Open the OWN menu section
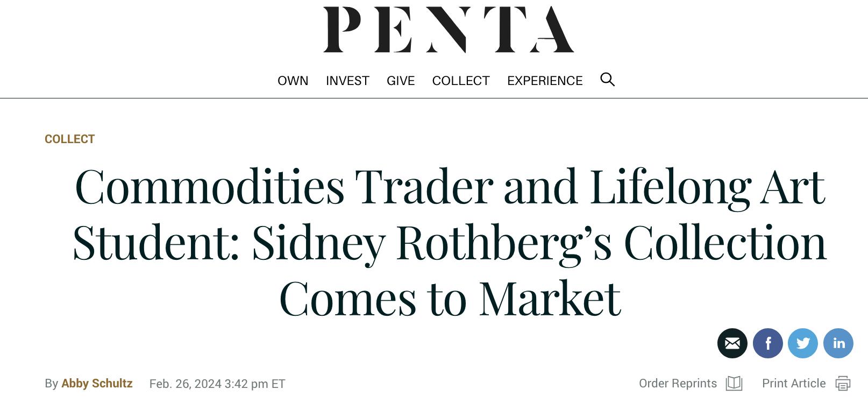 tap(293, 81)
